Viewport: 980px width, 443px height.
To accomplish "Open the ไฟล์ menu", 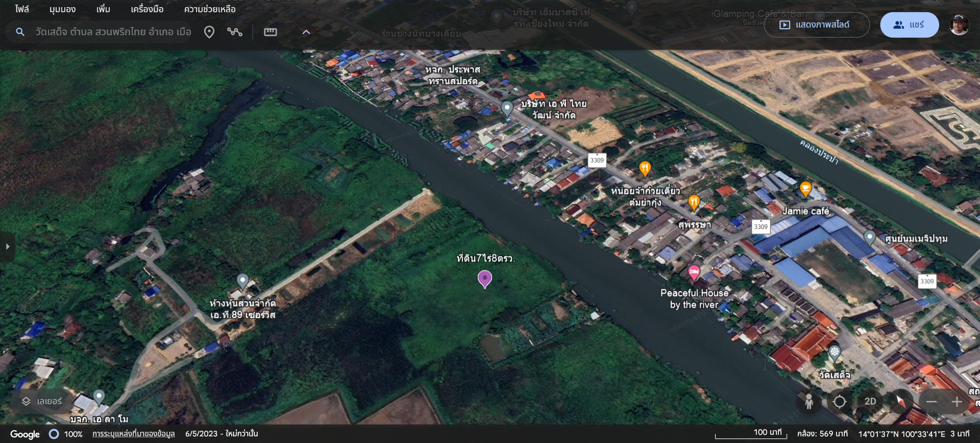I will pyautogui.click(x=22, y=9).
